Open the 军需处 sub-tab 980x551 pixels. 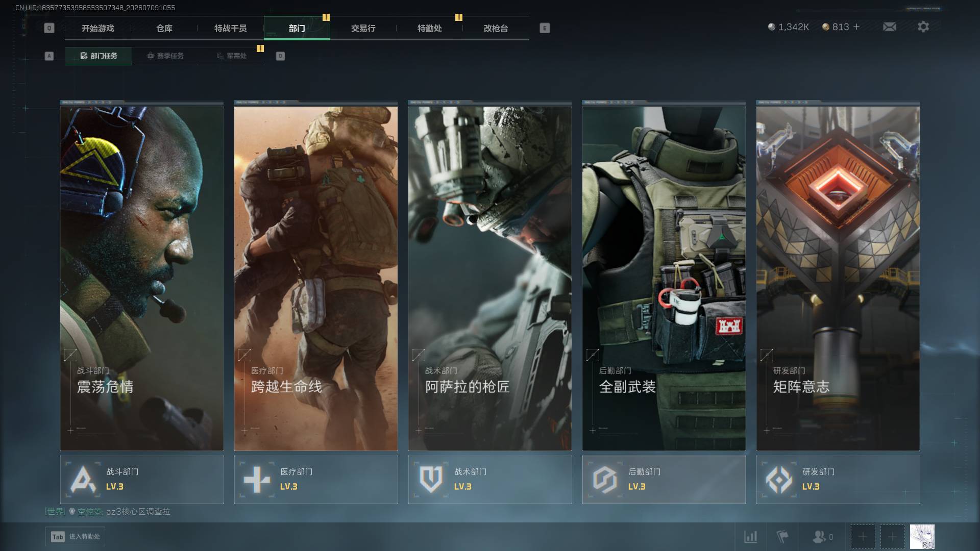231,56
